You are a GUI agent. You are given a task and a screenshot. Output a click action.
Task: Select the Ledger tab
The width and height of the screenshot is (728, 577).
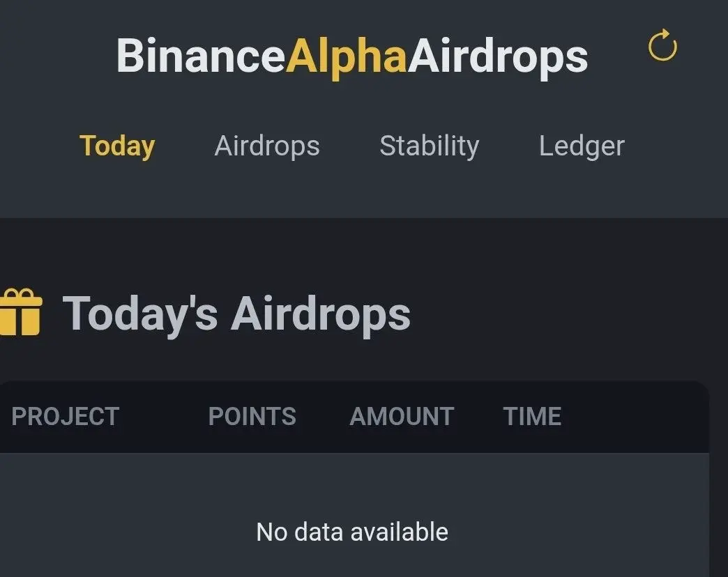pos(582,146)
